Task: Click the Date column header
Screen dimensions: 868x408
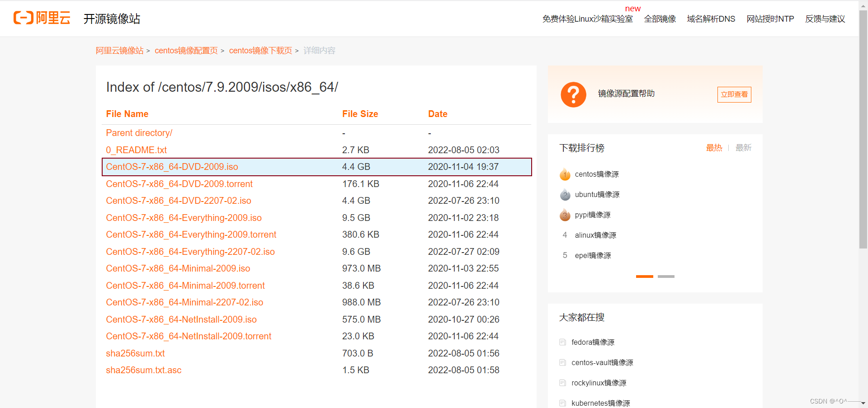Action: click(438, 114)
